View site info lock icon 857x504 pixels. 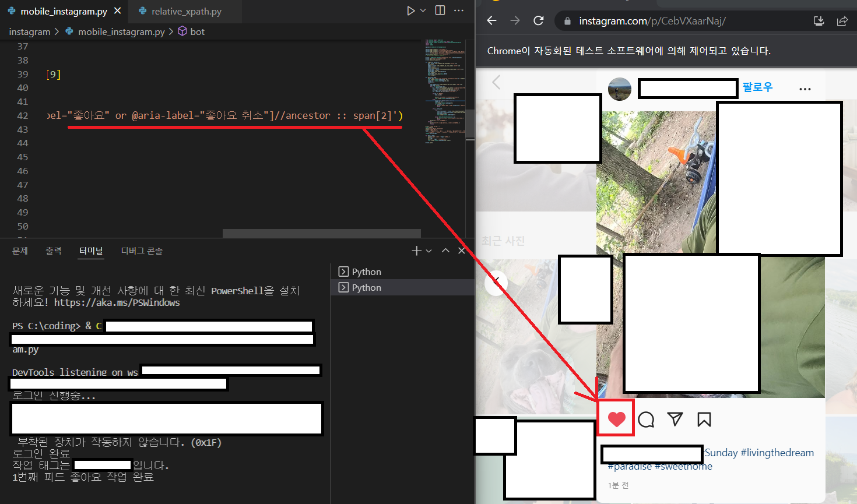(567, 21)
